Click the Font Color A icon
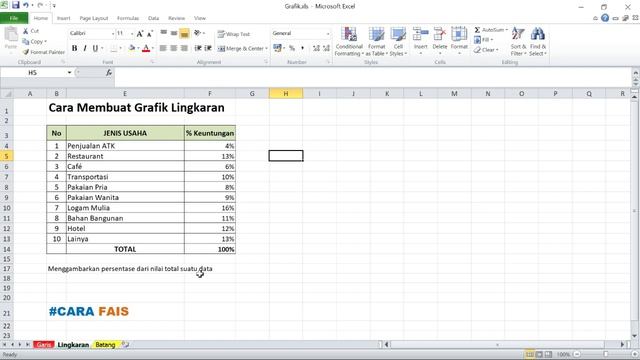 (x=146, y=49)
